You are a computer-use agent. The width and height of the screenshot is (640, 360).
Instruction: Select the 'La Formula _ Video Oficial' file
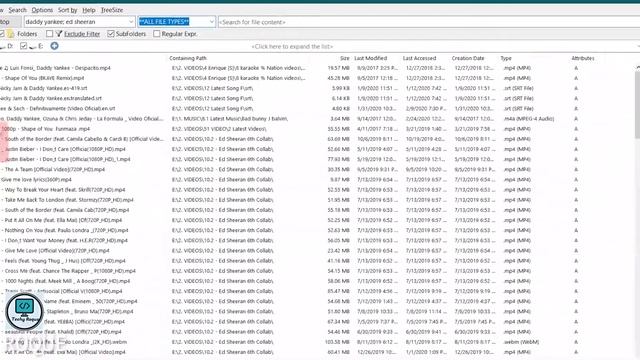pos(82,119)
